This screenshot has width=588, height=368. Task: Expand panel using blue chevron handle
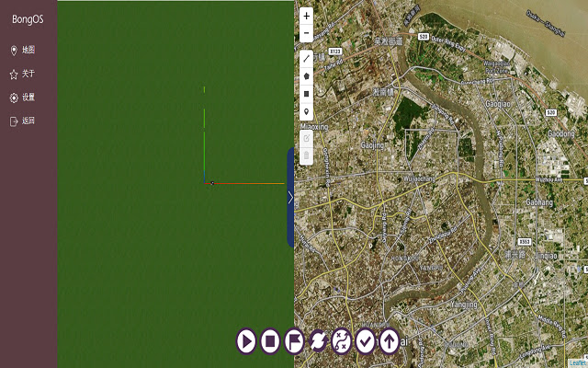[290, 198]
